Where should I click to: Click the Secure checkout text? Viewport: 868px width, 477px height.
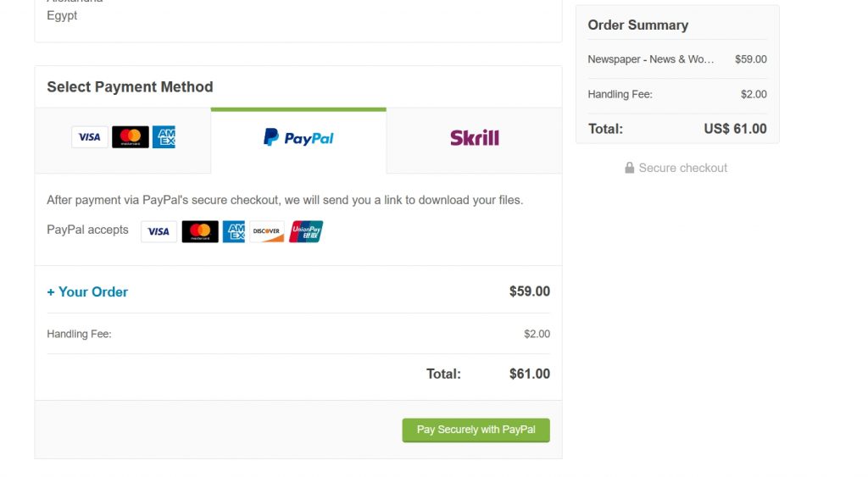point(683,168)
